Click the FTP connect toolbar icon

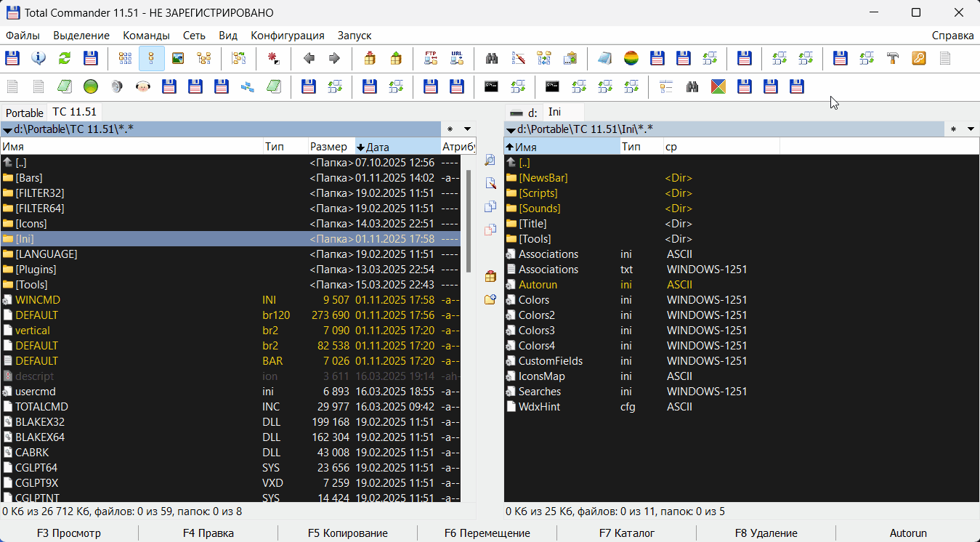(431, 59)
